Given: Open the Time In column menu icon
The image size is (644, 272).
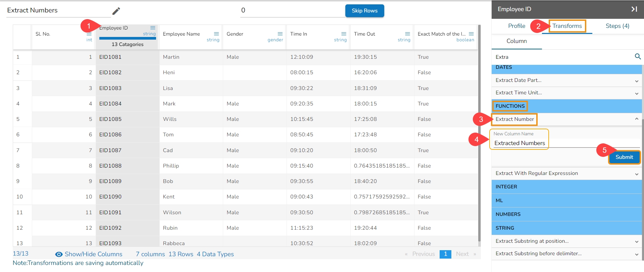Looking at the screenshot, I should pyautogui.click(x=344, y=34).
